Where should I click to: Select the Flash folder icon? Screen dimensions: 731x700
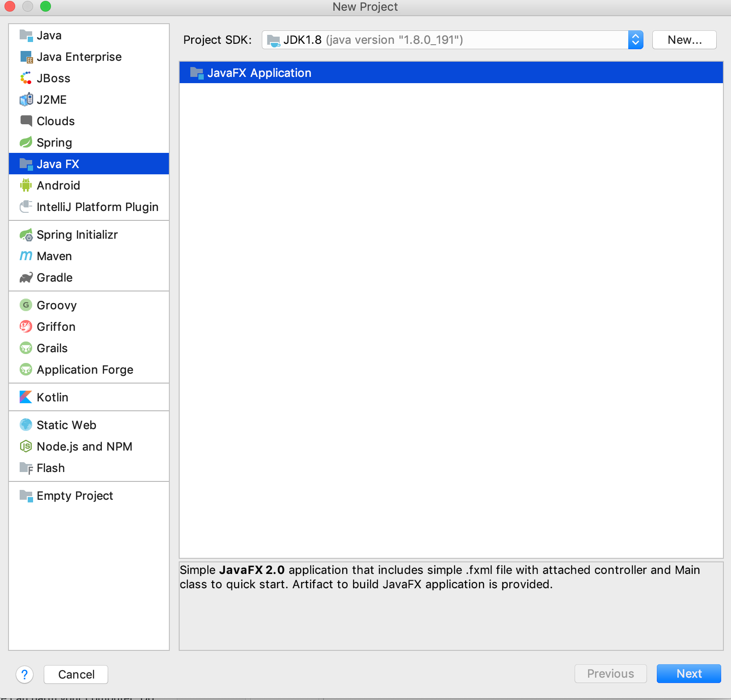[x=26, y=468]
